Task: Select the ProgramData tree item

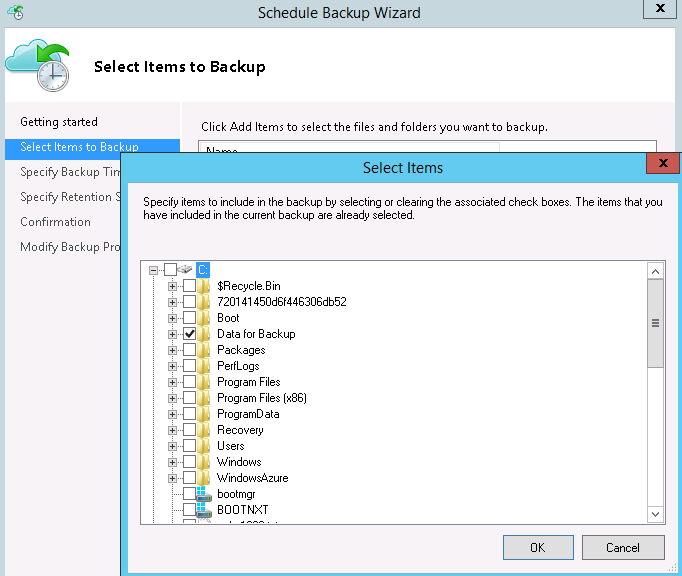Action: [x=248, y=414]
